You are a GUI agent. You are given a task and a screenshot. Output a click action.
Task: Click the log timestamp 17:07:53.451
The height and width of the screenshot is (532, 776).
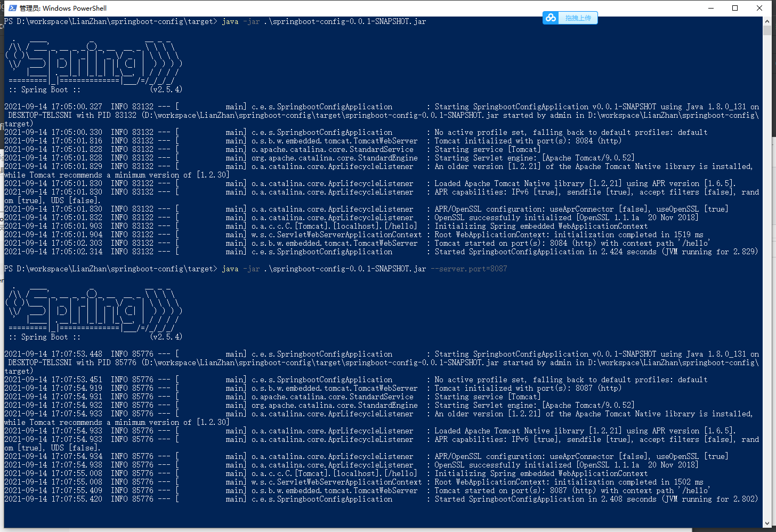pyautogui.click(x=77, y=380)
